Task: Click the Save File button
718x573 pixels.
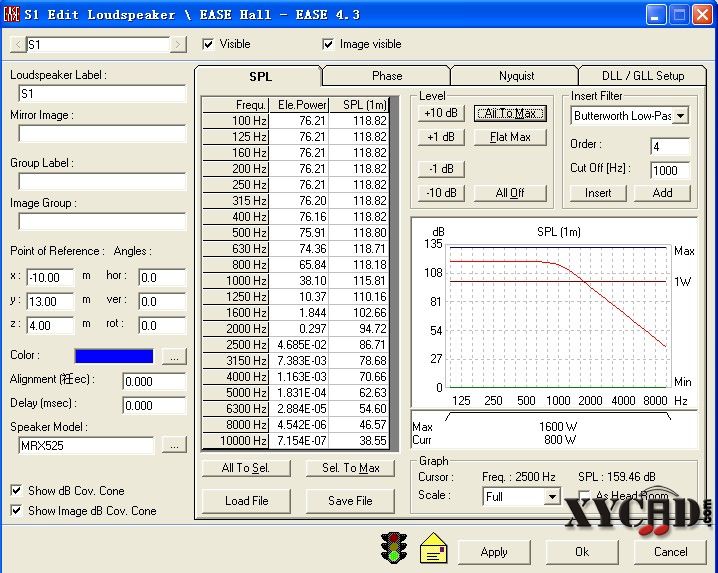Action: [350, 501]
